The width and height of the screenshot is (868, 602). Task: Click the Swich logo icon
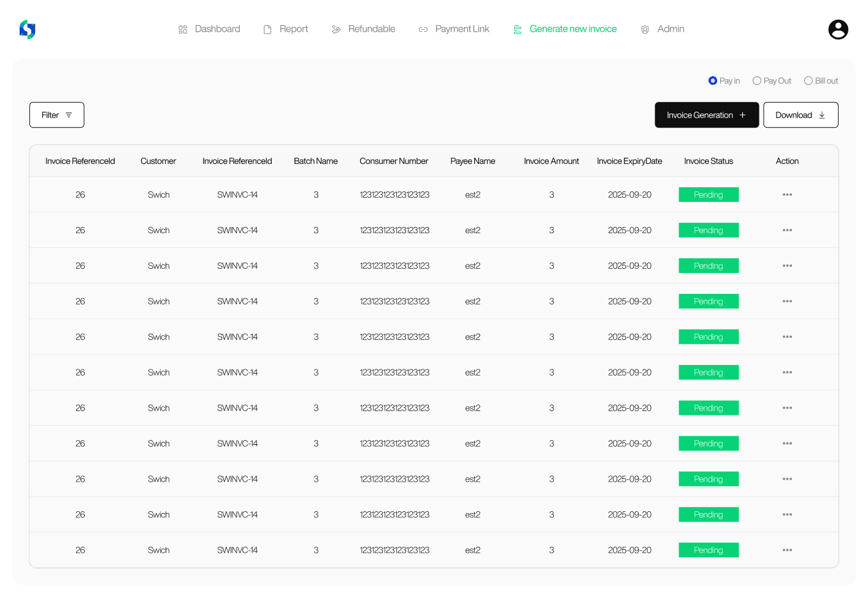(x=28, y=29)
